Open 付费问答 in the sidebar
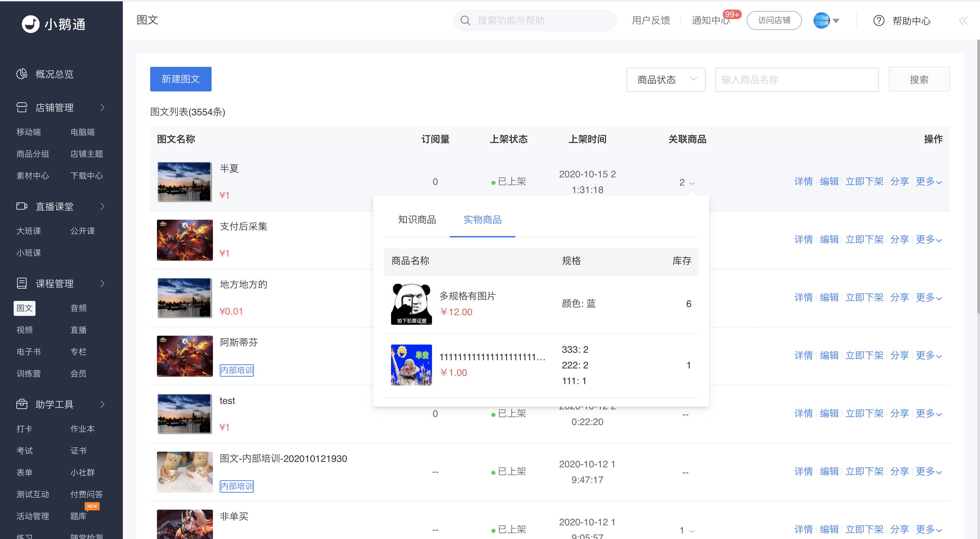This screenshot has width=980, height=539. [x=87, y=494]
